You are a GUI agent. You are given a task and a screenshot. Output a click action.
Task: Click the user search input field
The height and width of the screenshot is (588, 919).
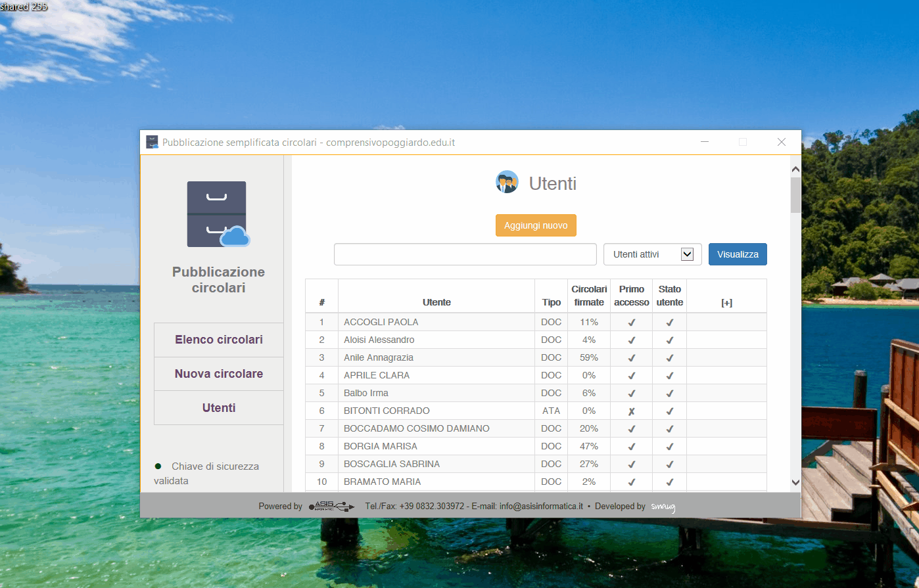tap(465, 254)
